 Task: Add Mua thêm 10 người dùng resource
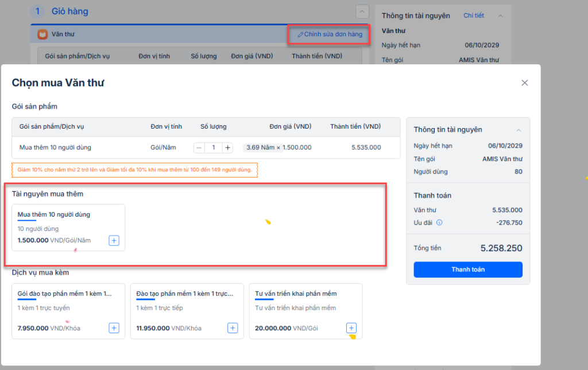tap(114, 240)
